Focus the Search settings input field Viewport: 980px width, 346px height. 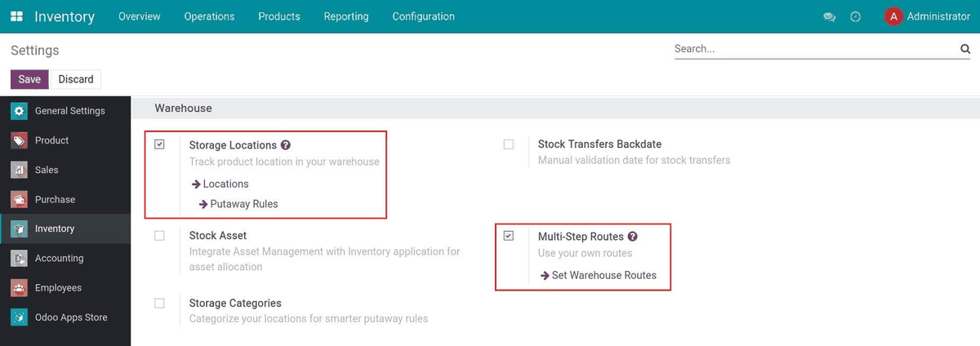tap(816, 49)
